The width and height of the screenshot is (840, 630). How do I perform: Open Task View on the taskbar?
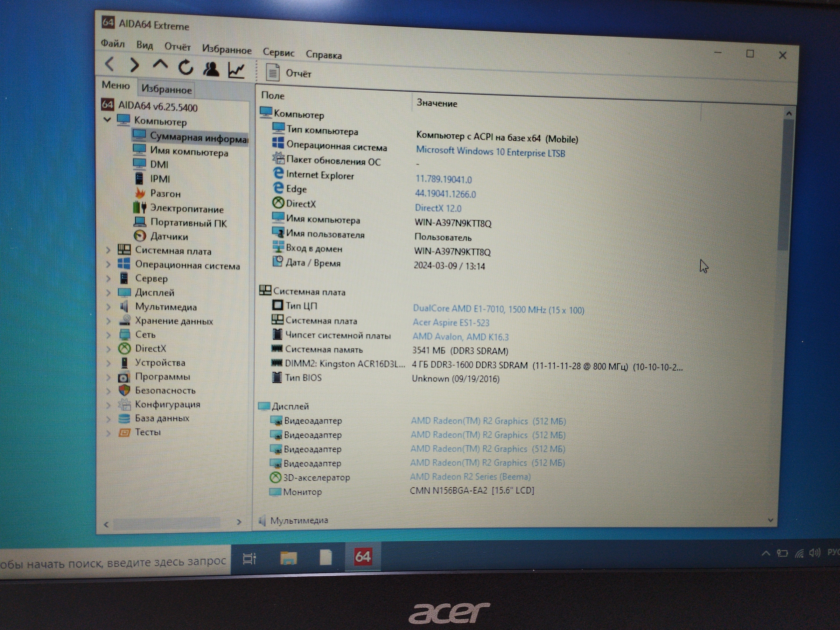coord(249,559)
